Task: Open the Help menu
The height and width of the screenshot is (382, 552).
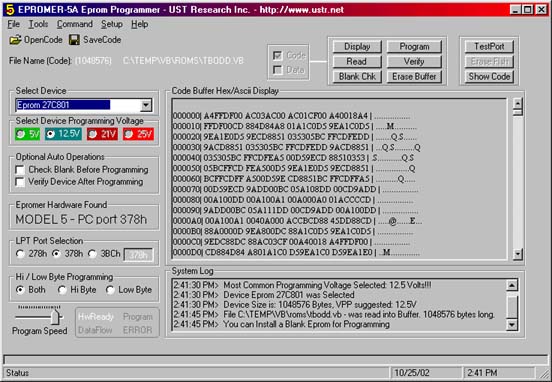Action: [x=139, y=24]
